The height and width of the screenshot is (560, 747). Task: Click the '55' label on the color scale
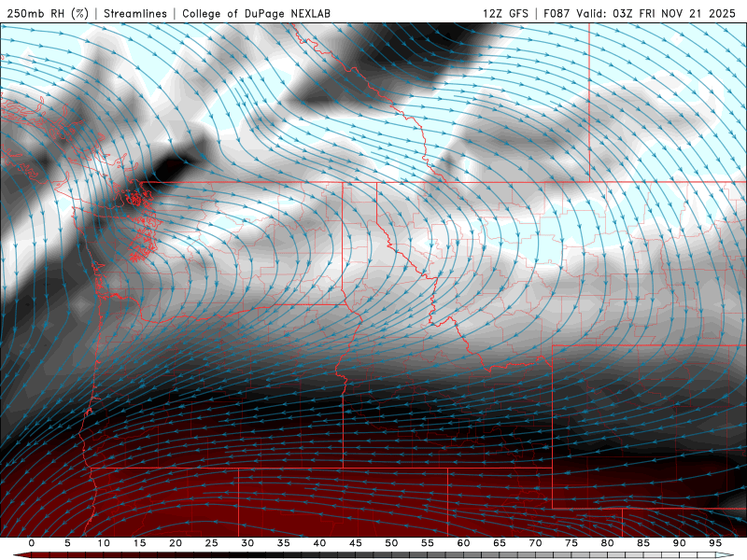click(428, 543)
